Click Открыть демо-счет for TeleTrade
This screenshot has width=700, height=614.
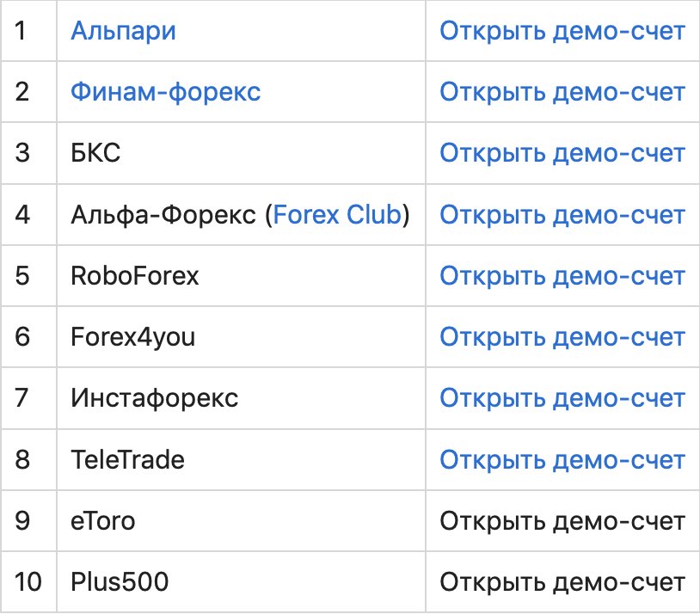pos(562,459)
